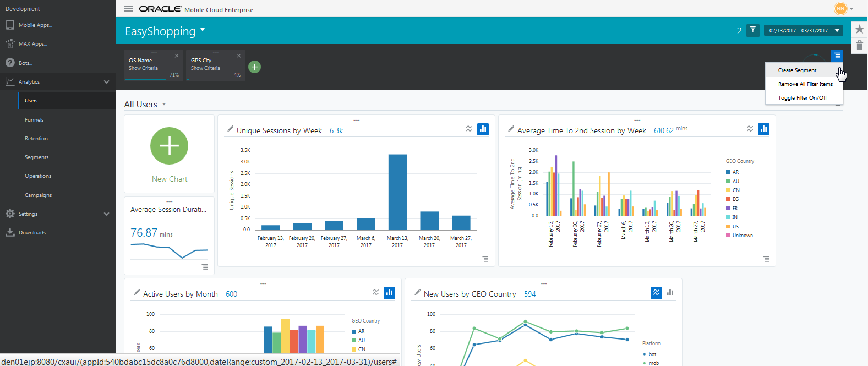Click the Average Session Duration sparkline
The image size is (868, 366).
click(169, 250)
